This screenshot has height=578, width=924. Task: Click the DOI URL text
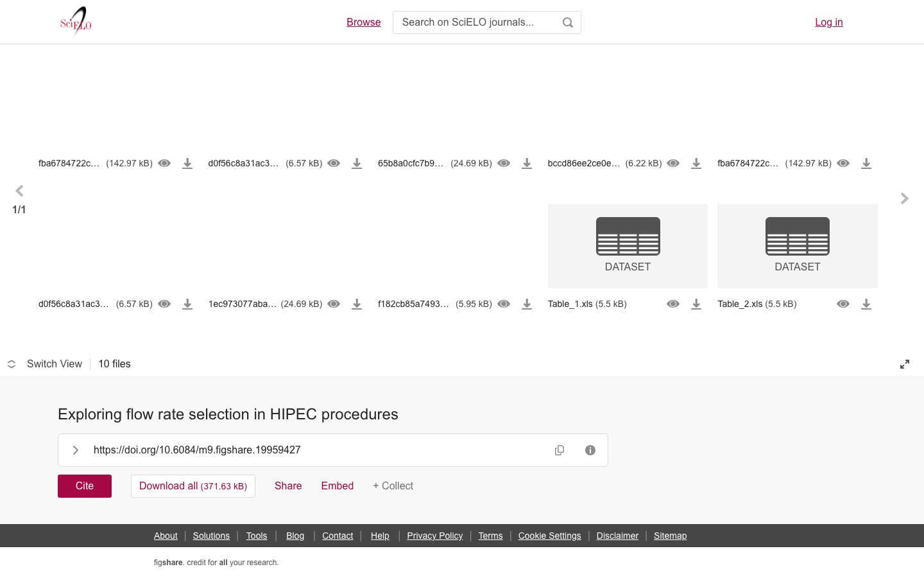pyautogui.click(x=197, y=450)
